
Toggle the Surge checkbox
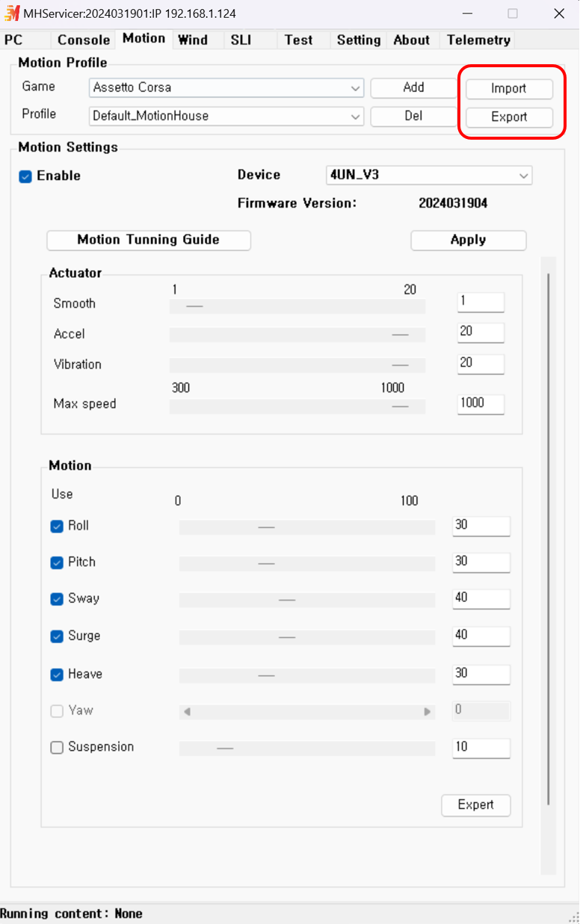[x=57, y=636]
